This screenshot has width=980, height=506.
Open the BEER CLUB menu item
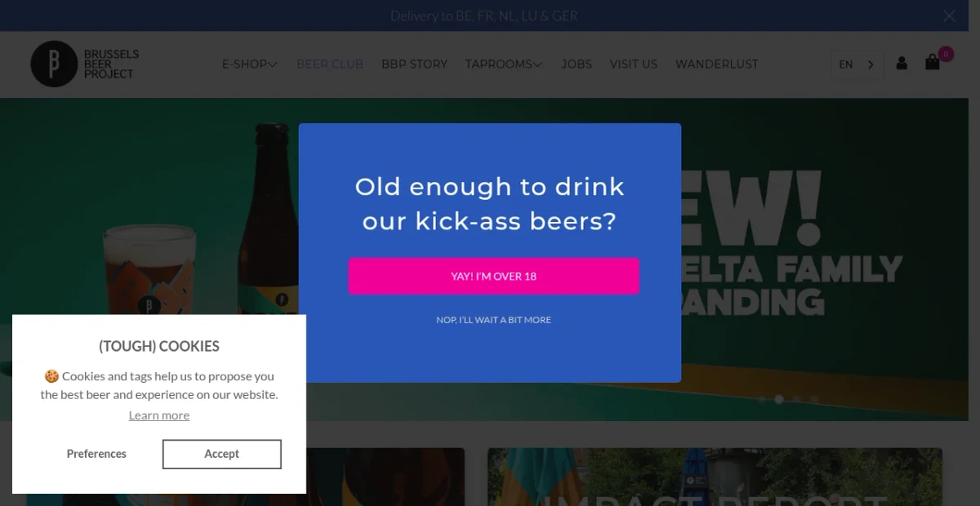point(330,64)
